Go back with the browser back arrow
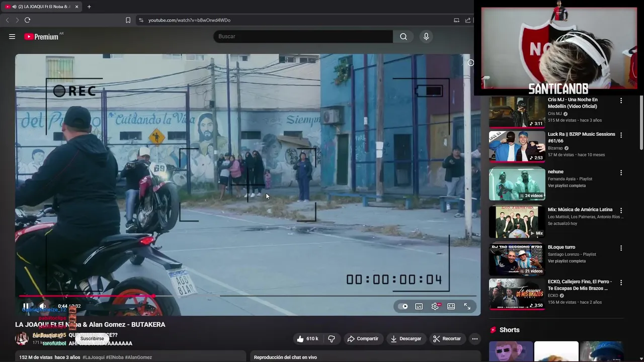 coord(7,20)
